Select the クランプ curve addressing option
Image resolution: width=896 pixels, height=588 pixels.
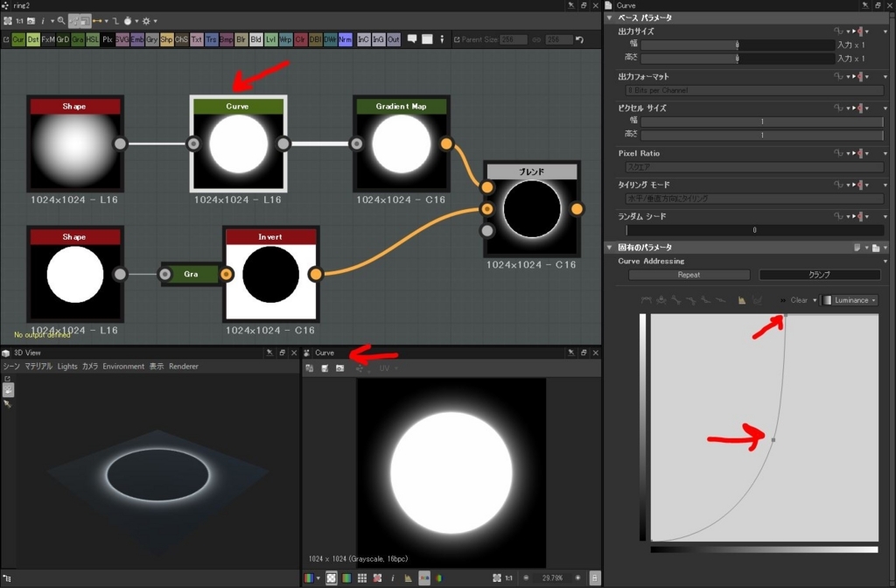click(819, 275)
